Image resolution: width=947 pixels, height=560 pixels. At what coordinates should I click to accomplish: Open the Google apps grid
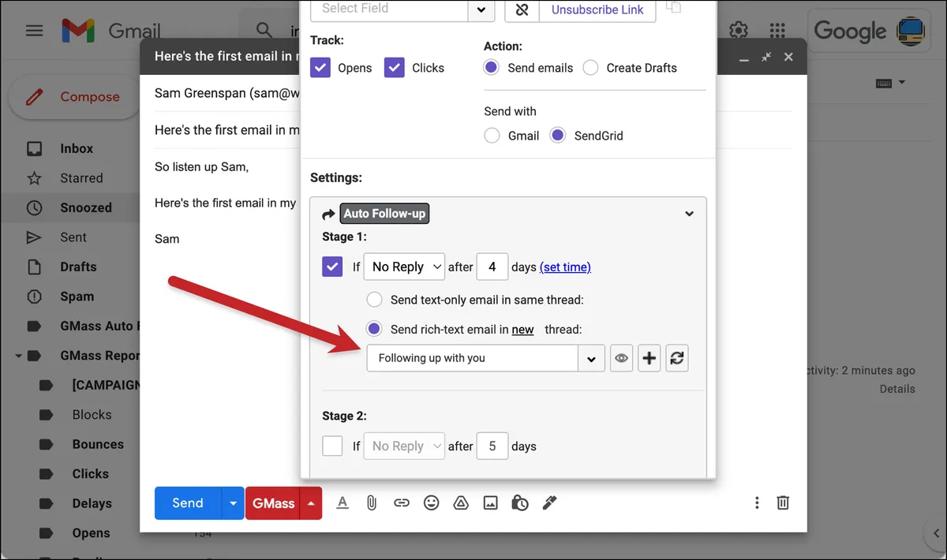pyautogui.click(x=777, y=31)
